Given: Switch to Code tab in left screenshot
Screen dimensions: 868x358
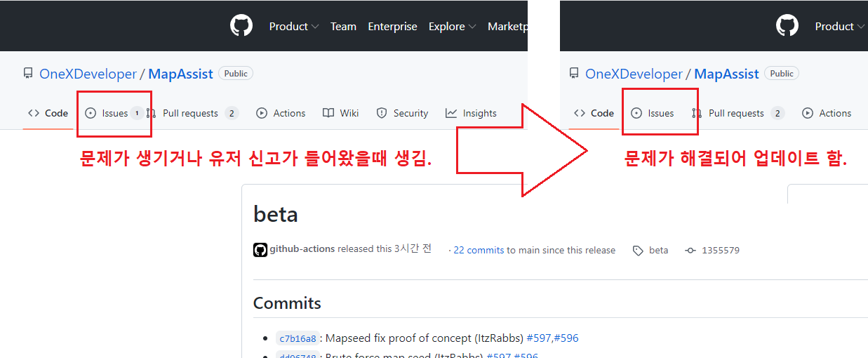Looking at the screenshot, I should click(48, 113).
